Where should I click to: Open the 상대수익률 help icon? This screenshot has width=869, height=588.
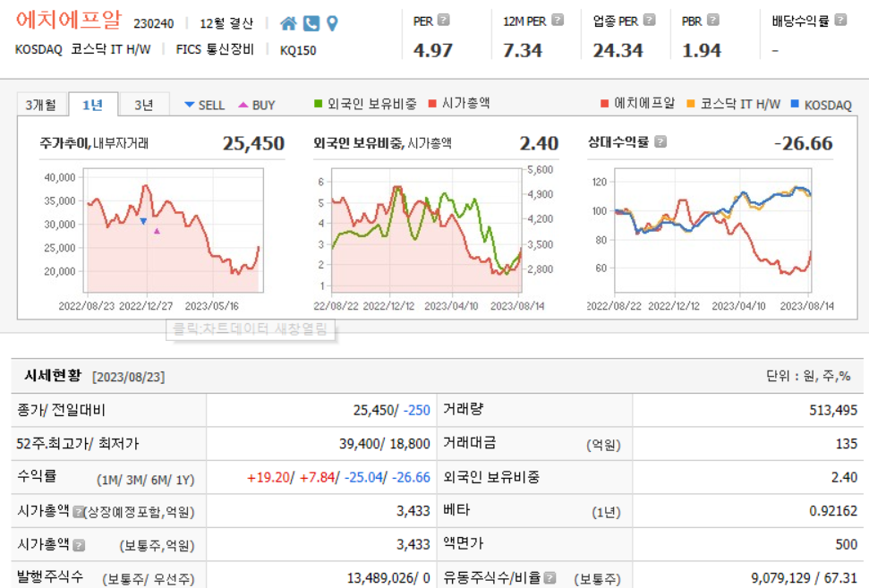tap(662, 141)
